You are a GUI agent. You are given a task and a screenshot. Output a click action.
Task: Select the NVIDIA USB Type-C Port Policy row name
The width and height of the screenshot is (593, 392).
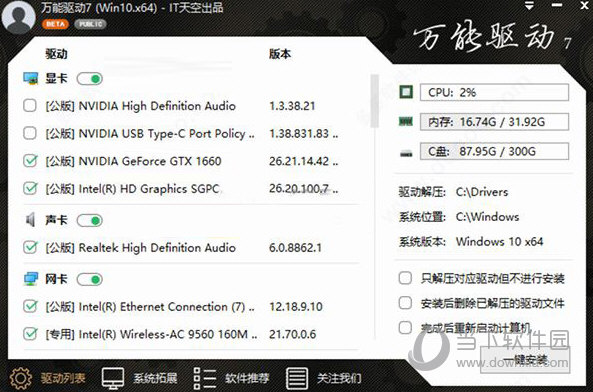pos(150,133)
